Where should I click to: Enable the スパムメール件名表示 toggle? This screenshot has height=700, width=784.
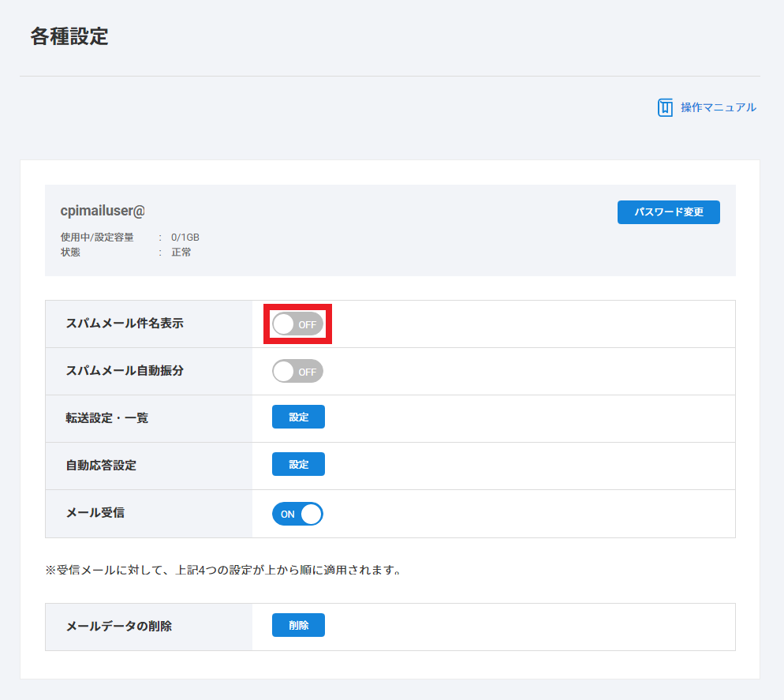[297, 324]
